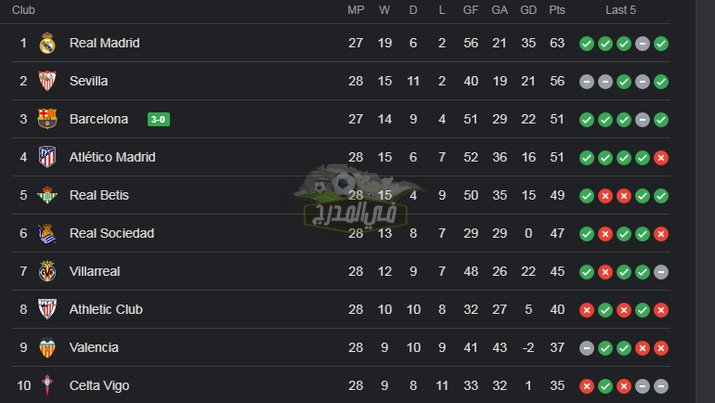
Task: Click Atlético Madrid's red loss icon in Last 5
Action: point(661,158)
